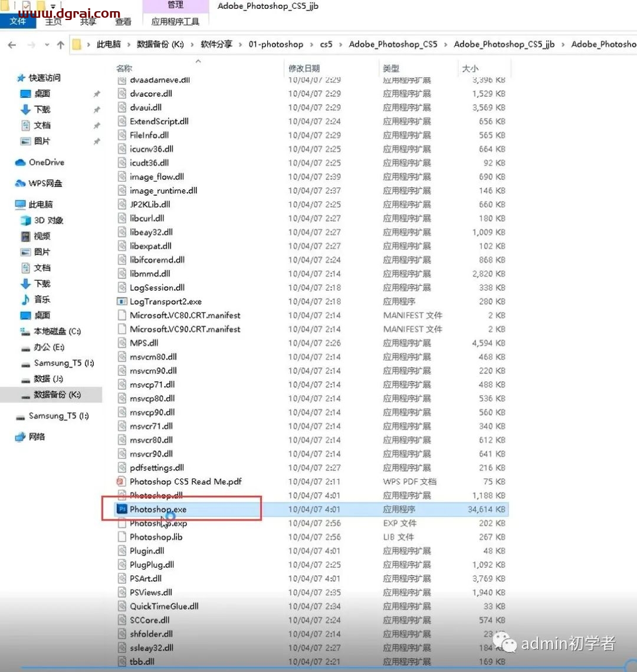The width and height of the screenshot is (637, 672).
Task: Click the OneDrive cloud icon in sidebar
Action: click(20, 163)
